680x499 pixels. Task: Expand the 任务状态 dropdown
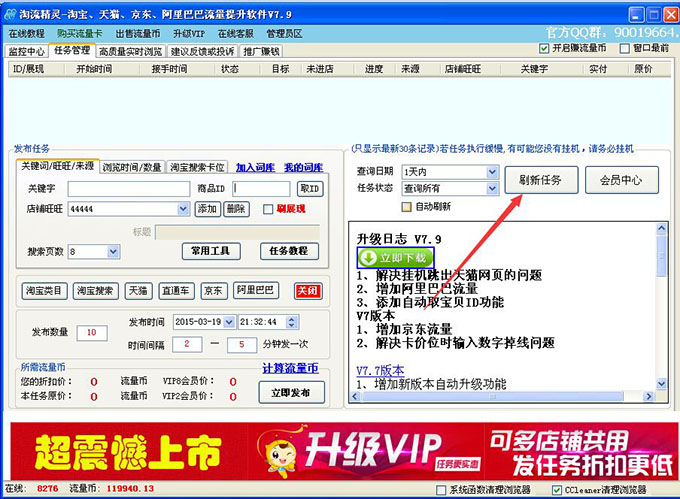tap(492, 189)
